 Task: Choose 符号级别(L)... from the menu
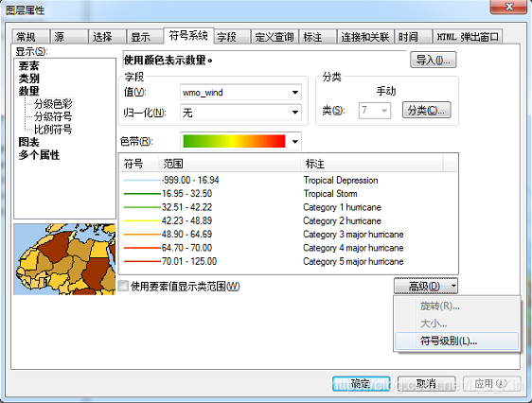(x=456, y=341)
